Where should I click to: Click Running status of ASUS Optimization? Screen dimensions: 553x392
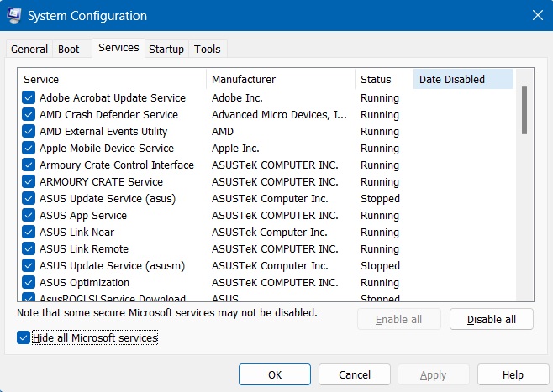coord(380,283)
